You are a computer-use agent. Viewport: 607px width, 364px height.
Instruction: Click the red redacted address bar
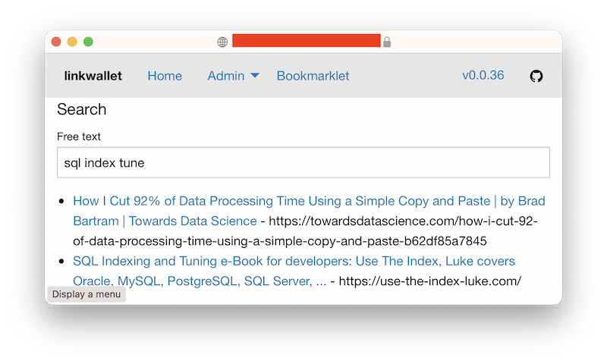point(307,41)
